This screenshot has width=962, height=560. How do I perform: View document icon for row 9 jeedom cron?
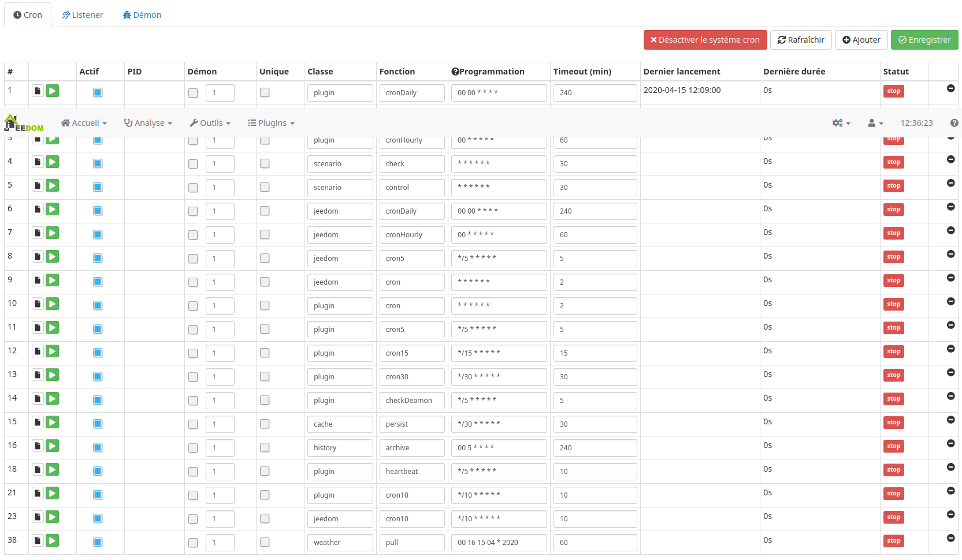[x=38, y=280]
